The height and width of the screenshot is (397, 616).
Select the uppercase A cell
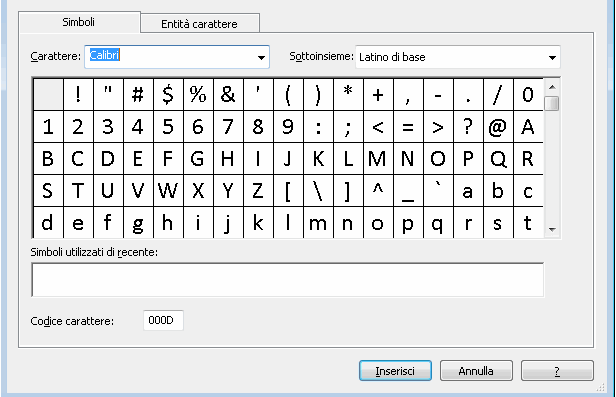(528, 127)
